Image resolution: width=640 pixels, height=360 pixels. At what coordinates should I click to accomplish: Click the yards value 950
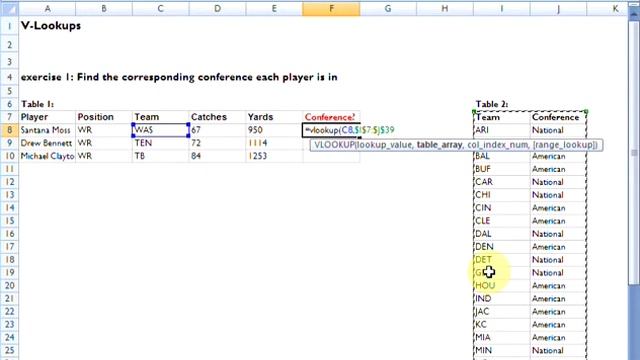[274, 130]
